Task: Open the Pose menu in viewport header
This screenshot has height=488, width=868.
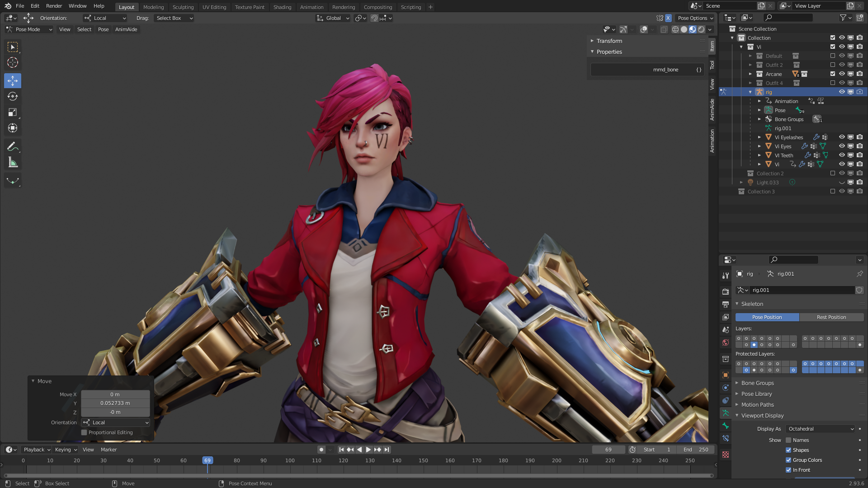Action: click(x=104, y=29)
